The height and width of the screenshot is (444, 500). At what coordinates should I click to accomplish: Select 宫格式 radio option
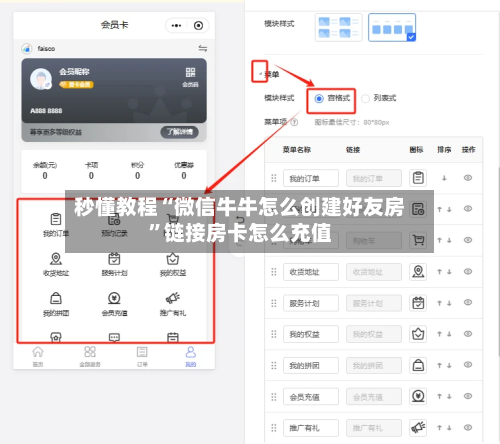tap(319, 99)
